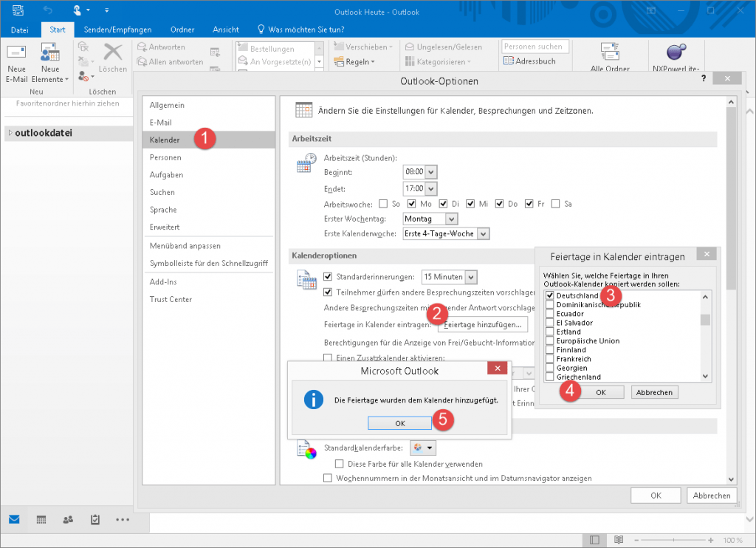Open the Adressbuch
Image resolution: width=756 pixels, height=548 pixels.
[x=535, y=61]
